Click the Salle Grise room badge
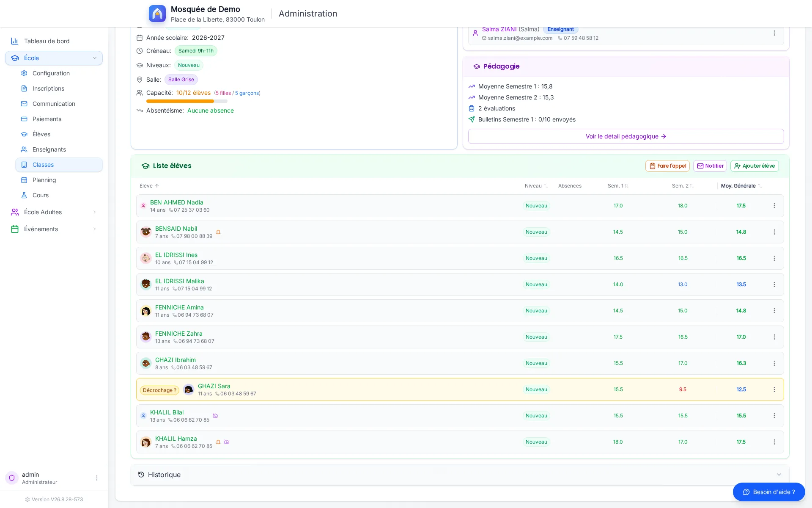 (x=181, y=80)
